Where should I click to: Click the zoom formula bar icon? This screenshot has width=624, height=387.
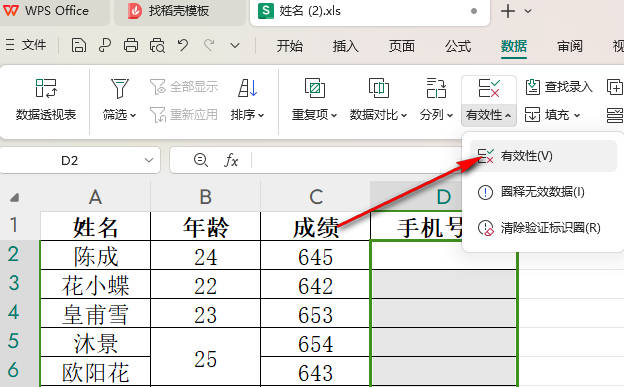point(200,160)
